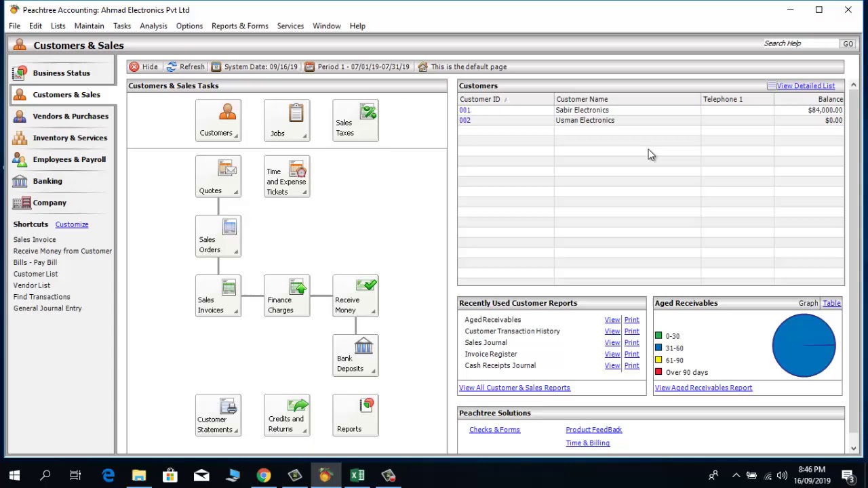The image size is (868, 488).
Task: Click Customize shortcuts link
Action: pos(72,224)
